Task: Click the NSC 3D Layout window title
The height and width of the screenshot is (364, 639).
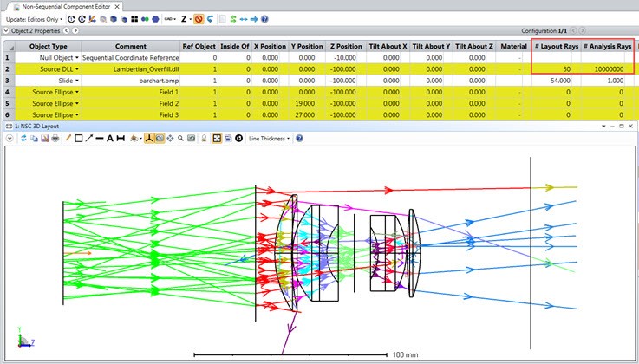Action: click(x=36, y=127)
